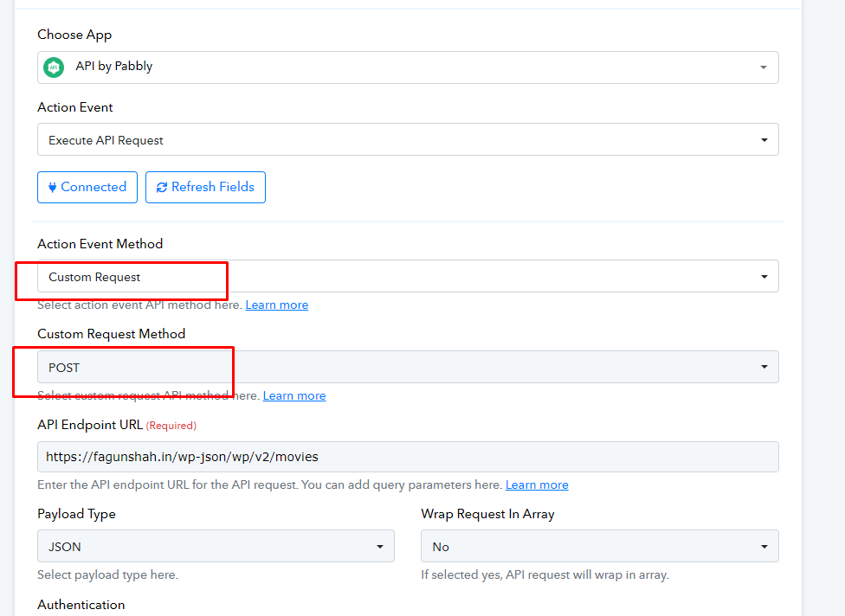This screenshot has width=845, height=616.
Task: Click the red (Required) text
Action: click(x=171, y=426)
